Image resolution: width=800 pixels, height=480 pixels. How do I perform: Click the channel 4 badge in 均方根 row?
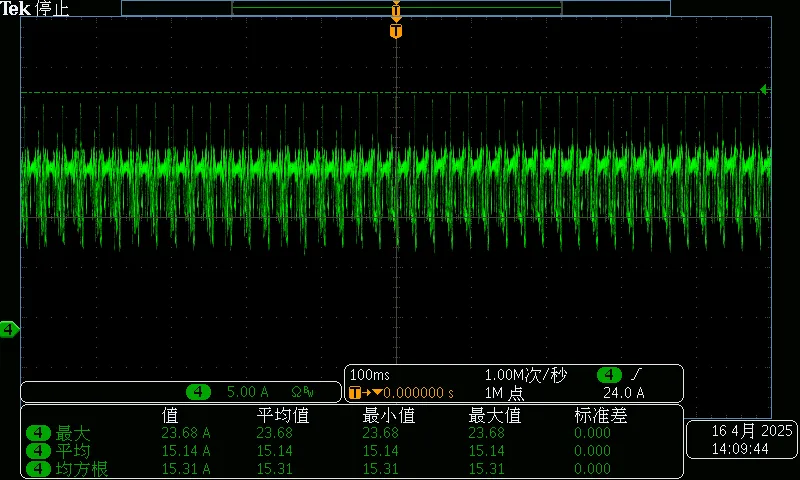click(38, 469)
